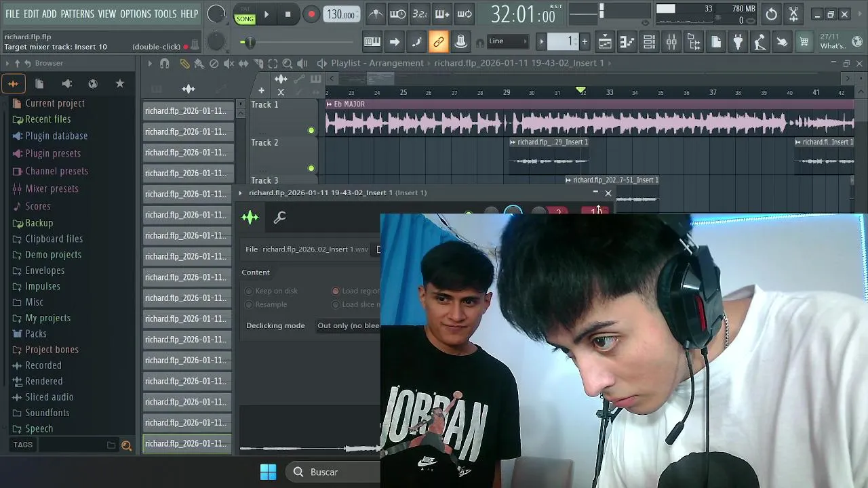
Task: Select the delete tool circle-slash icon in Playlist
Action: (x=214, y=63)
